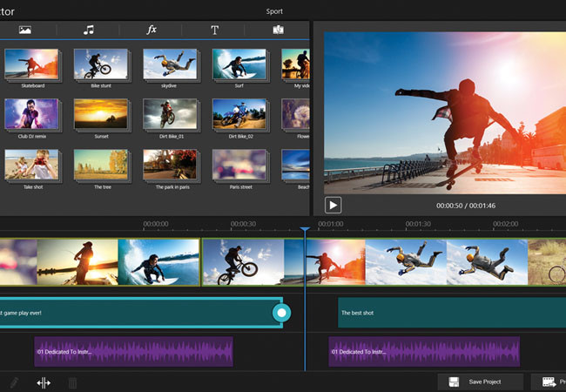Select 'The best shot' title clip
The height and width of the screenshot is (392, 566).
(452, 313)
